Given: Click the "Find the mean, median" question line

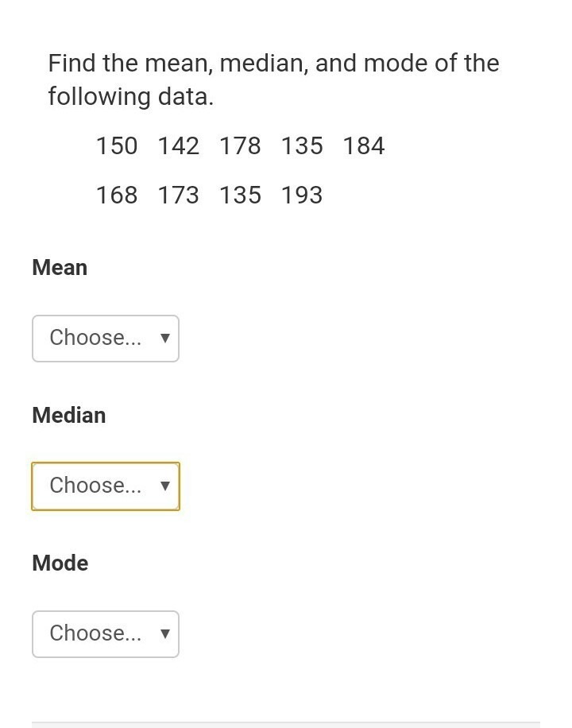Looking at the screenshot, I should (273, 64).
